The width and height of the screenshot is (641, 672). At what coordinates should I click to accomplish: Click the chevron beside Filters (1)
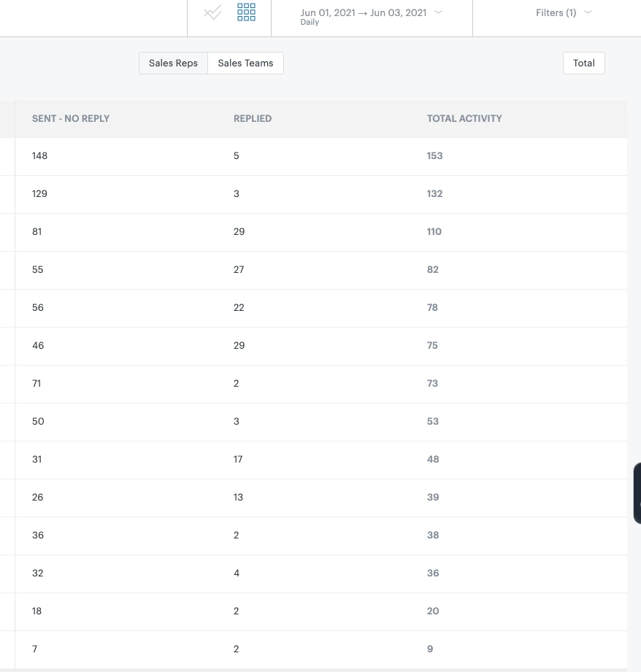point(588,12)
